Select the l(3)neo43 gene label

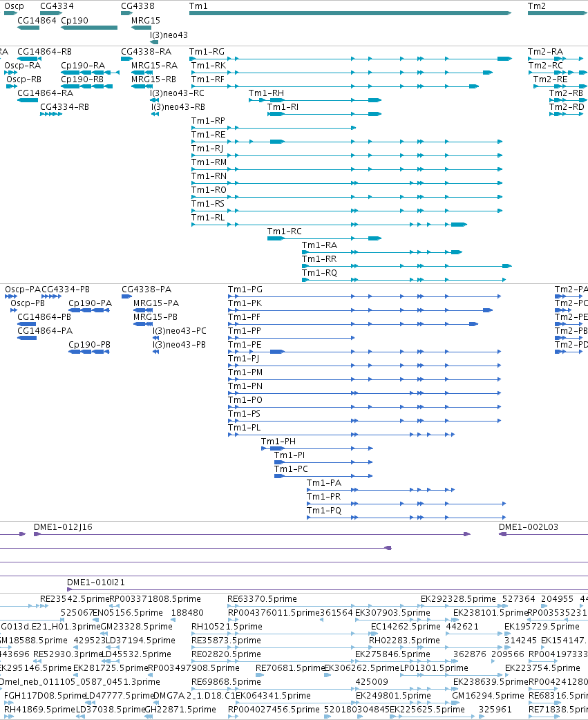point(169,35)
